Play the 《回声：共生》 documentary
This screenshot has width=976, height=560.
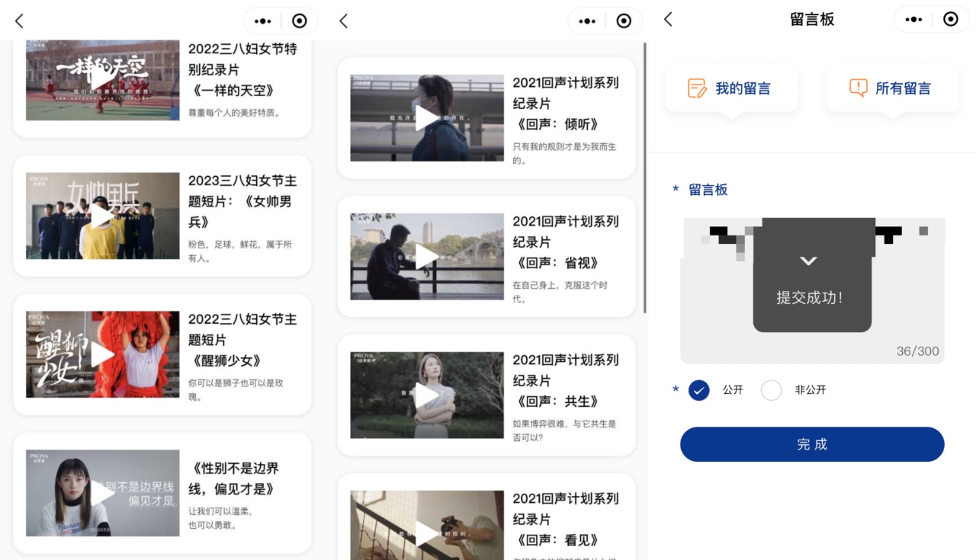click(427, 395)
